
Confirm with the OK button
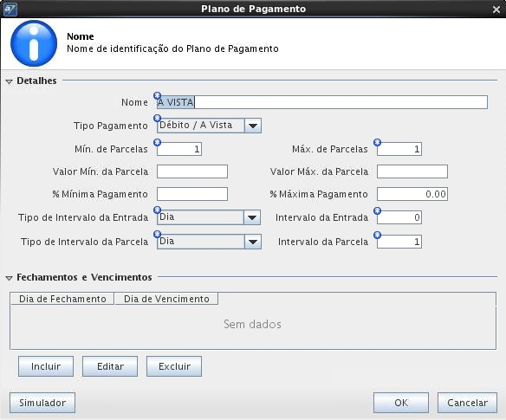pyautogui.click(x=401, y=403)
